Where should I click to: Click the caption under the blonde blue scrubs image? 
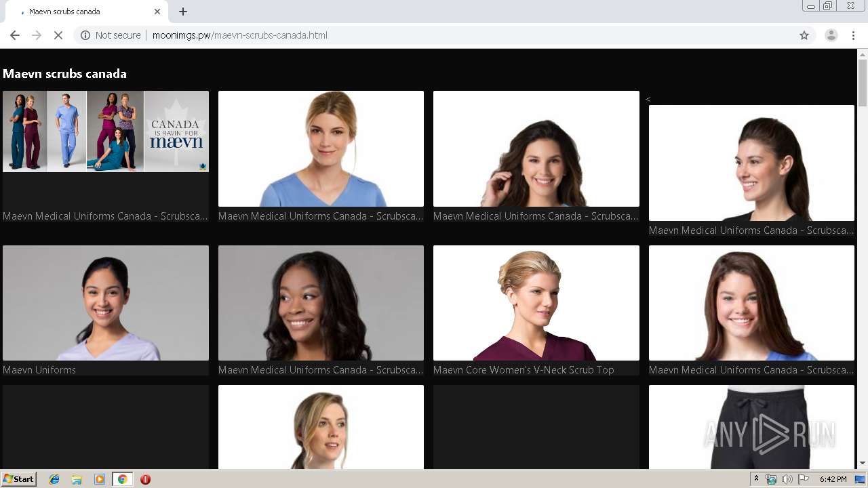point(321,216)
